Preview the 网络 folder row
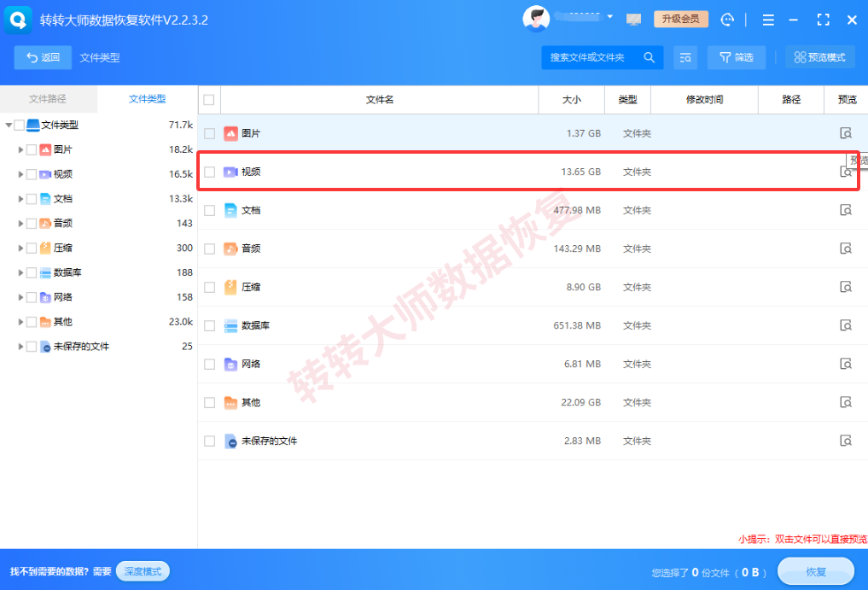The width and height of the screenshot is (868, 590). [846, 364]
